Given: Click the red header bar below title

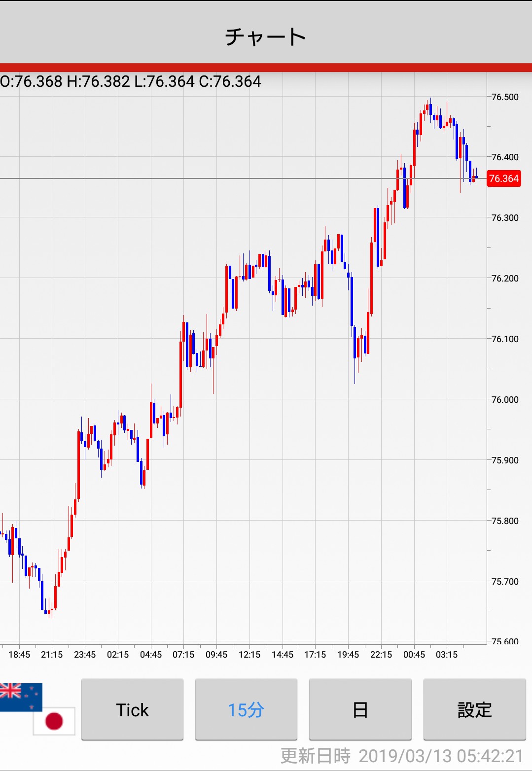Looking at the screenshot, I should (266, 68).
